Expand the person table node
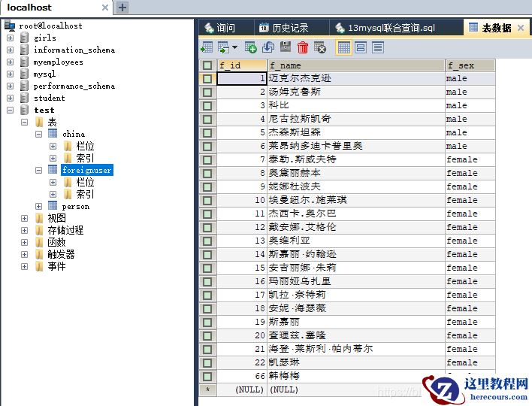This screenshot has width=532, height=406. coord(38,206)
